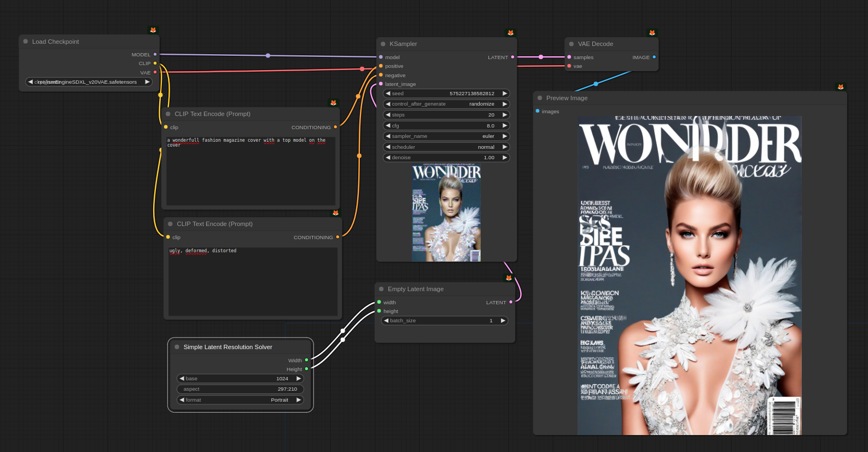Click the Resolution Solver Height output socket
This screenshot has height=452, width=868.
pos(306,369)
